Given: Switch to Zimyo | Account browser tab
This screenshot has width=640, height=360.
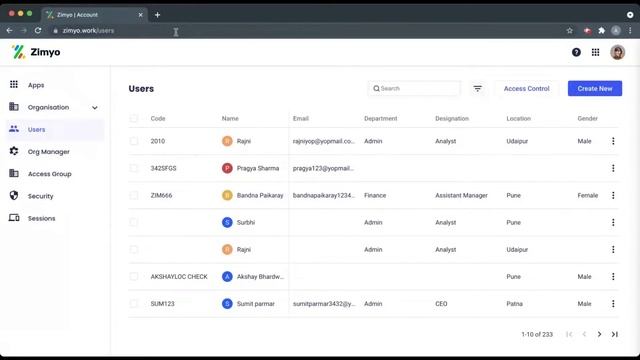Looking at the screenshot, I should tap(93, 15).
